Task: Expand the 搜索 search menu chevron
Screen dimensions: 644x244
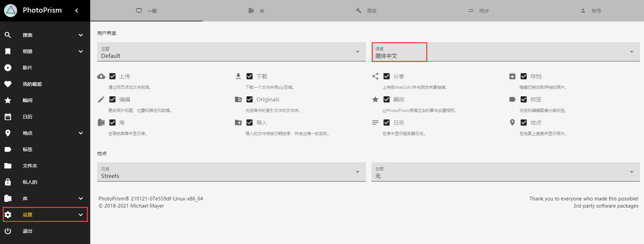Action: tap(81, 35)
